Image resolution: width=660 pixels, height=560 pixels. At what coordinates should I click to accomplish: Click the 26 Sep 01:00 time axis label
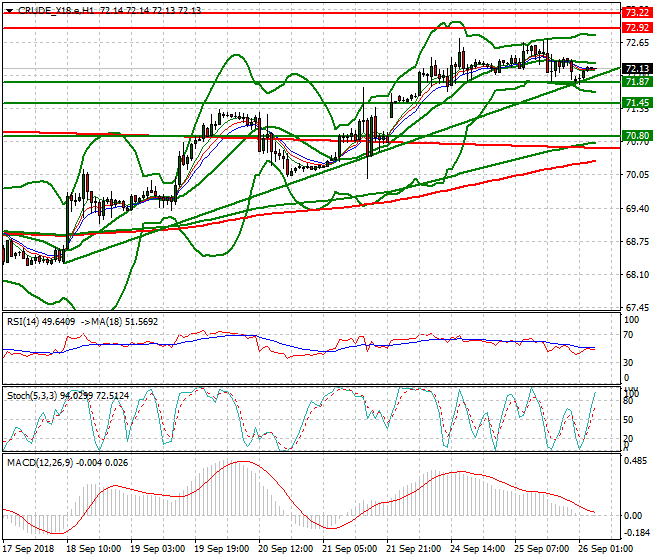(x=606, y=549)
